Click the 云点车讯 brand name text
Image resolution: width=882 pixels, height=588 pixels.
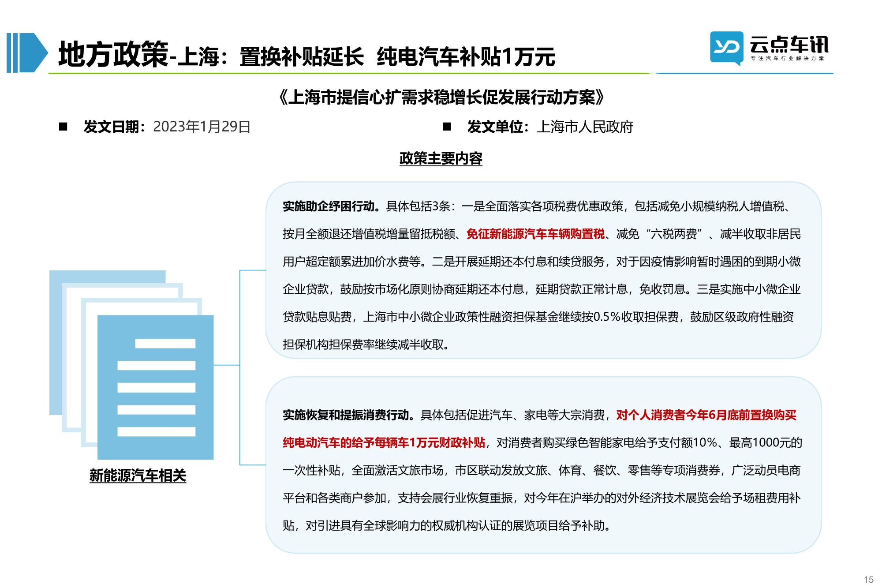point(789,44)
